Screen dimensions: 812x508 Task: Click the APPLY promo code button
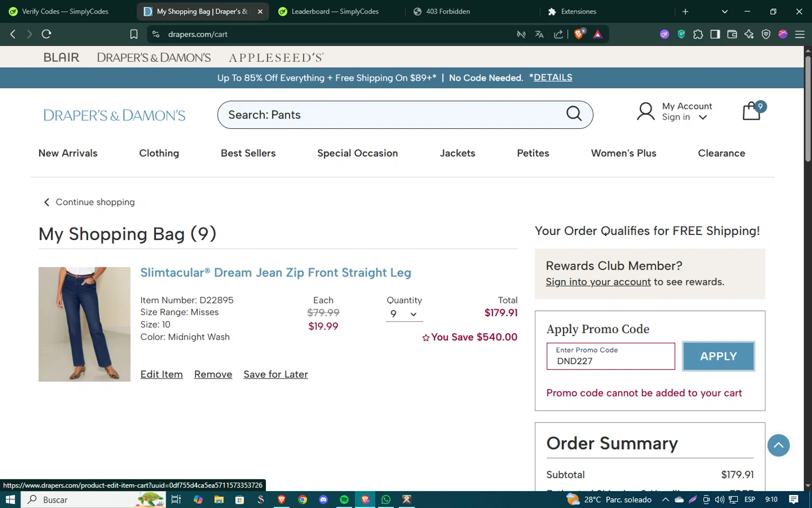(718, 356)
